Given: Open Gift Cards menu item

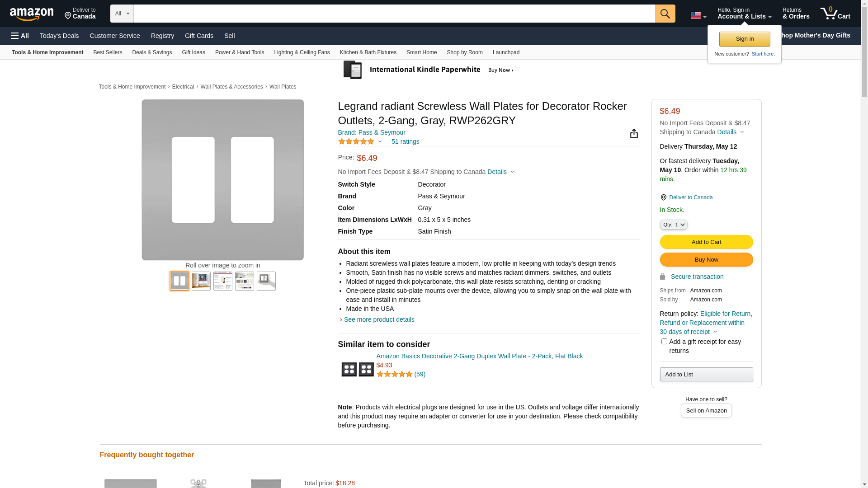Looking at the screenshot, I should click(x=199, y=36).
